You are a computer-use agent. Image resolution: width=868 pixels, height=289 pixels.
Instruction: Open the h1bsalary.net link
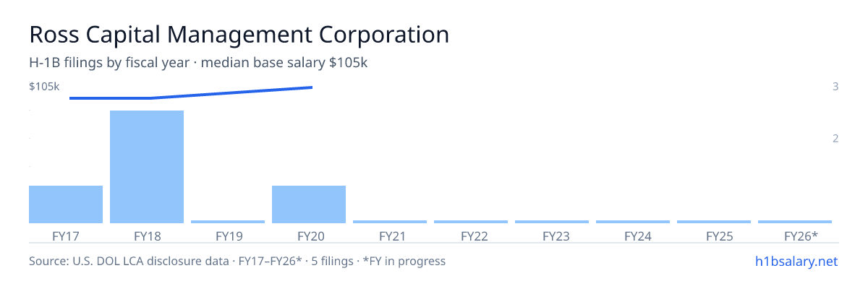click(796, 261)
